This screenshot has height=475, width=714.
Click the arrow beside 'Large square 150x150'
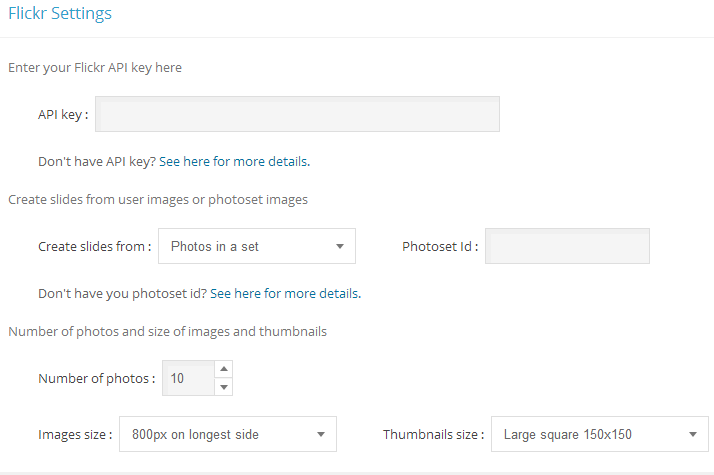(x=692, y=434)
